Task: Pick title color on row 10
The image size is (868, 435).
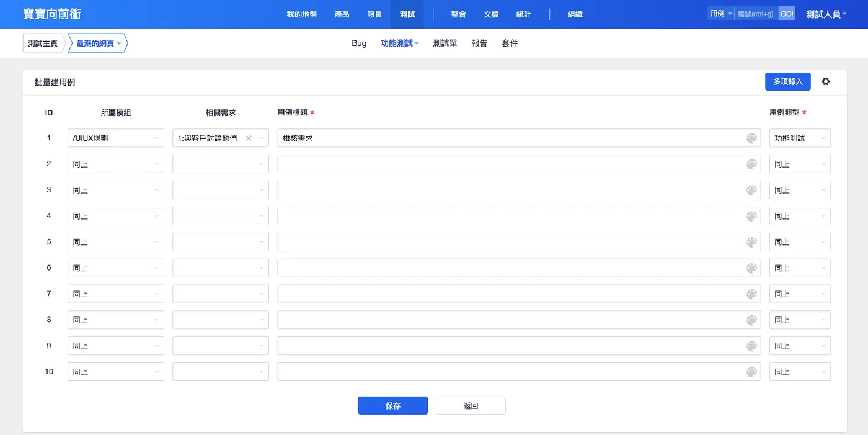Action: click(751, 372)
